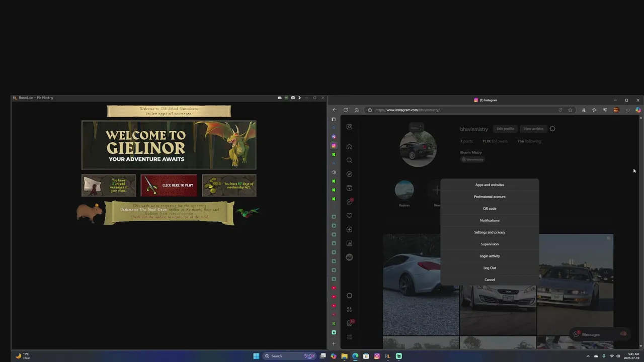Open Reels in the Instagram sidebar
The image size is (644, 362).
tap(349, 188)
